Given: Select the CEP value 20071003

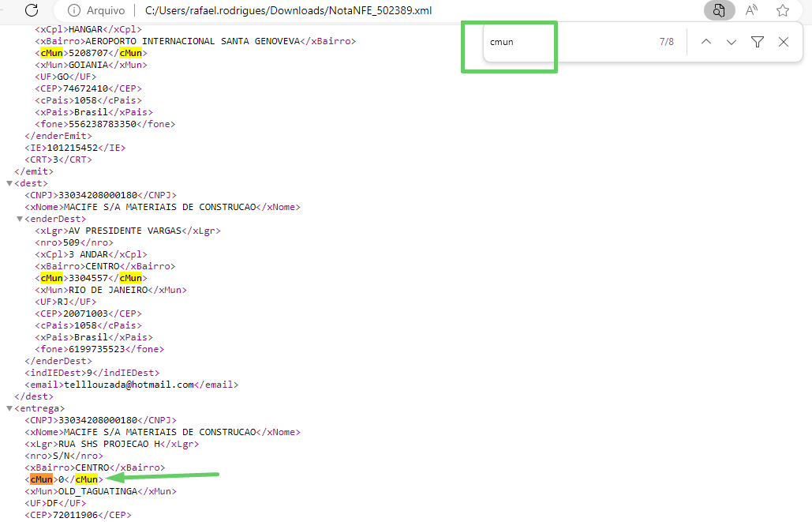Looking at the screenshot, I should point(85,314).
